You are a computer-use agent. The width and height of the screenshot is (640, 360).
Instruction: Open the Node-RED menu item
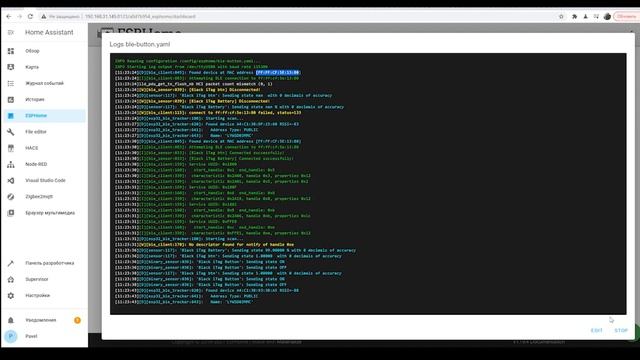pos(36,164)
